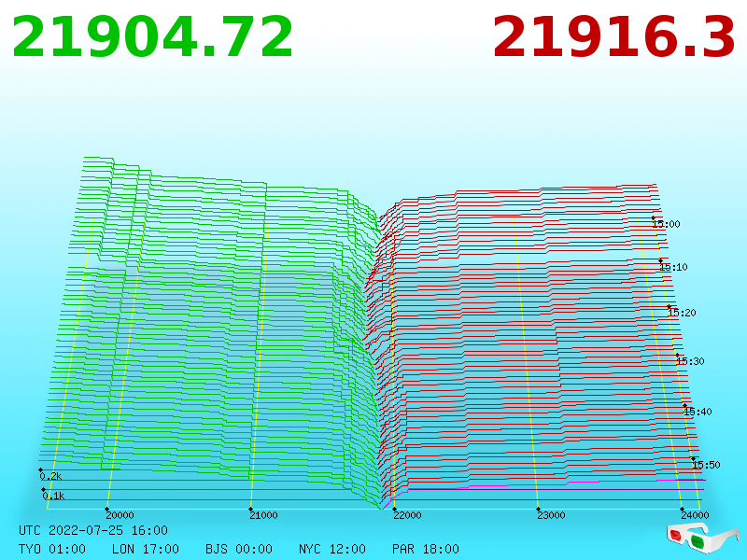Click the 3D anaglyph glasses icon
The width and height of the screenshot is (747, 560).
(x=702, y=538)
